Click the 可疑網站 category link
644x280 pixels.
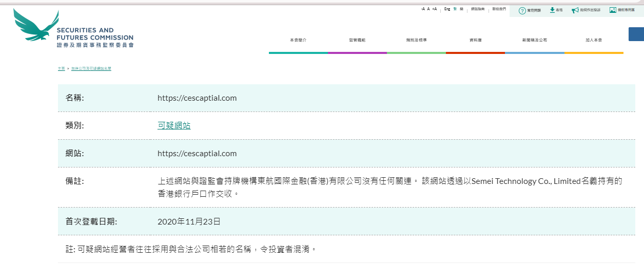(174, 125)
